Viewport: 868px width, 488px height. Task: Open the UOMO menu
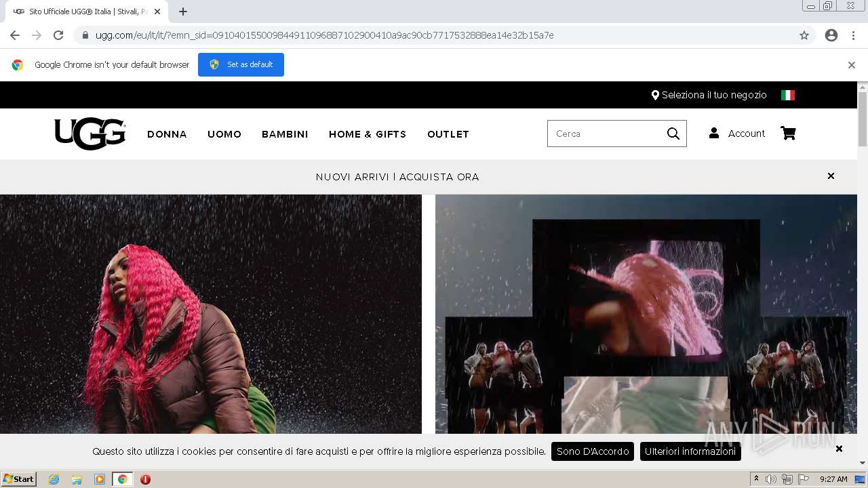[x=224, y=134]
